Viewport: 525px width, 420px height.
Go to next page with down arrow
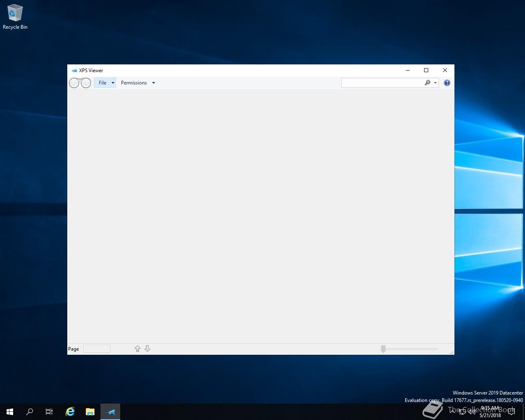(147, 349)
